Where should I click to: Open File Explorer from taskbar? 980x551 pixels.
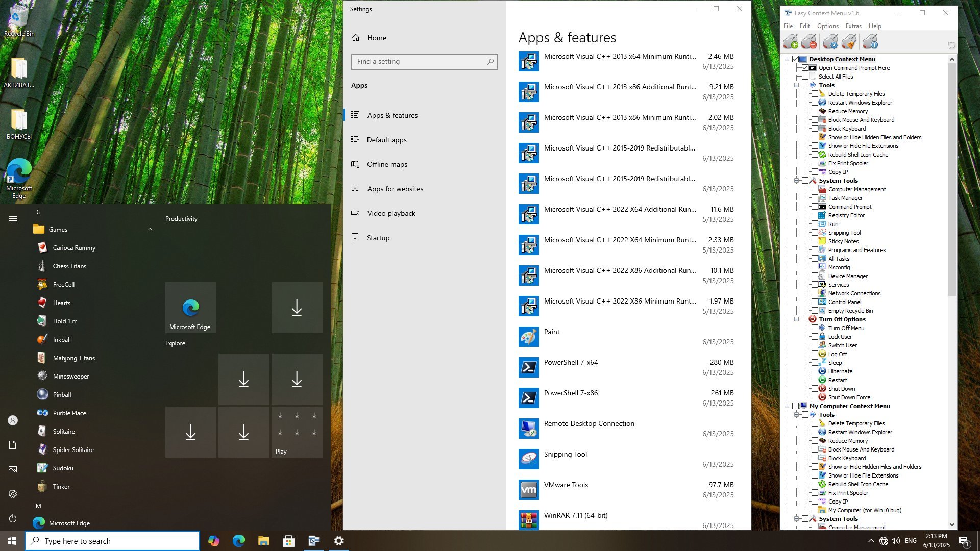(x=263, y=541)
